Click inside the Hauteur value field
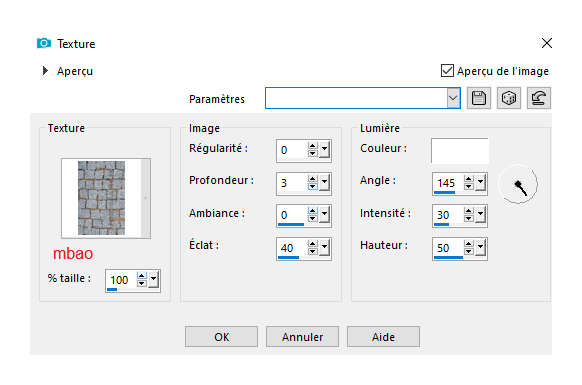Image resolution: width=582 pixels, height=385 pixels. pyautogui.click(x=448, y=248)
